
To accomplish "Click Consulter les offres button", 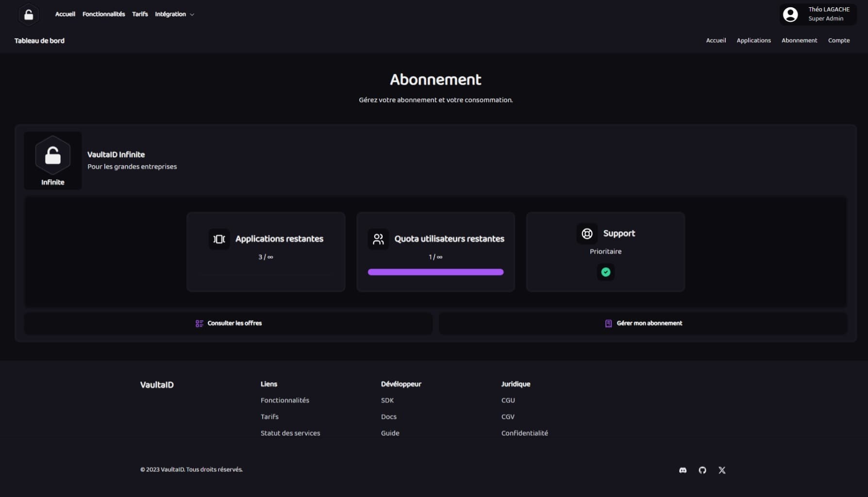I will [x=228, y=324].
